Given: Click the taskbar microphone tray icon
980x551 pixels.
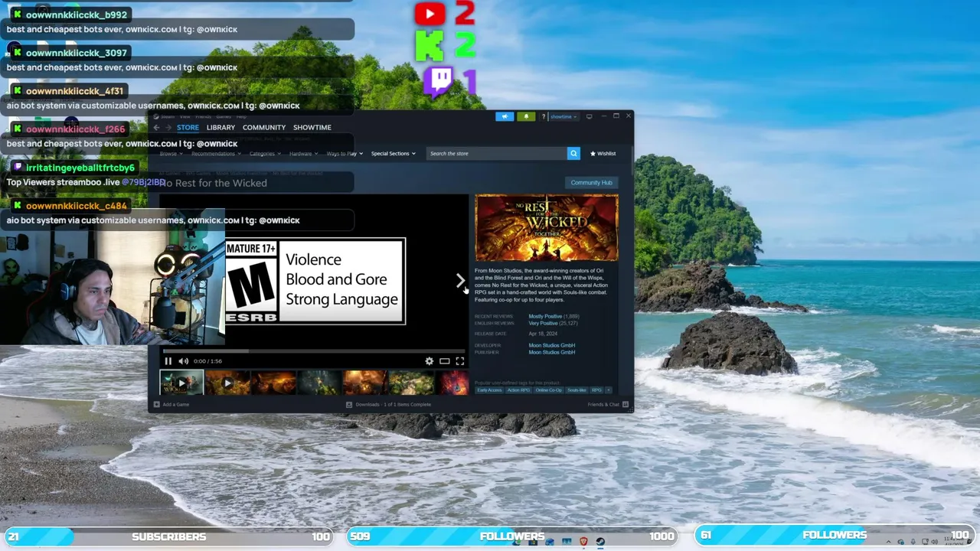Looking at the screenshot, I should point(913,542).
